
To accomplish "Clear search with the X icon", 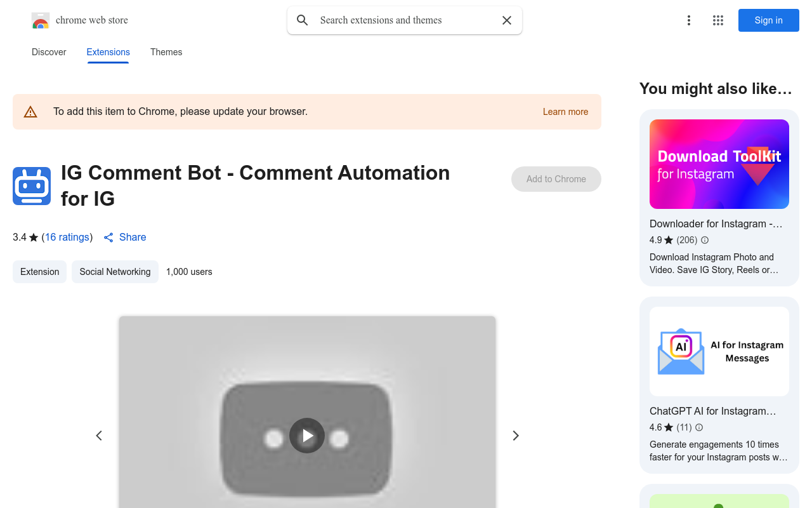I will point(507,20).
